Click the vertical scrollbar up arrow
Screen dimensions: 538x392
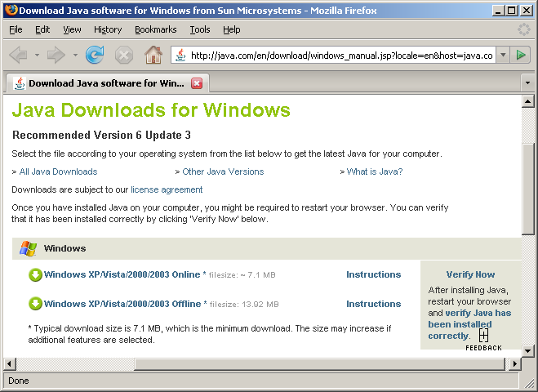(527, 101)
